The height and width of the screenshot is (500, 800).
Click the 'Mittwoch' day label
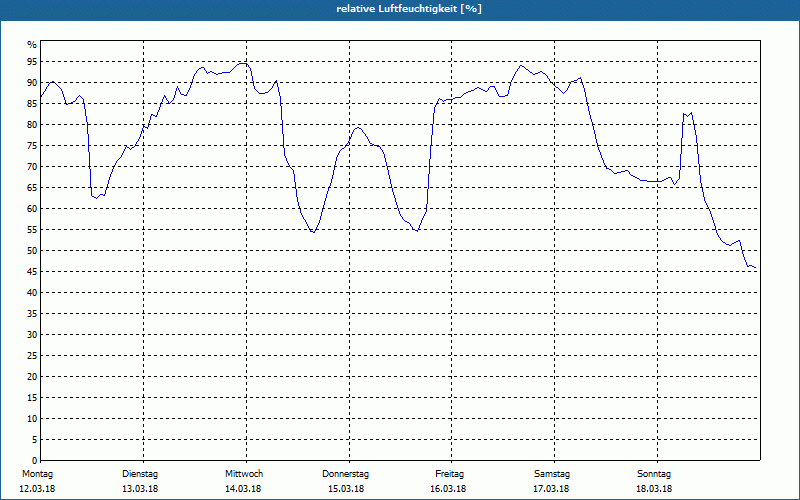pos(244,474)
